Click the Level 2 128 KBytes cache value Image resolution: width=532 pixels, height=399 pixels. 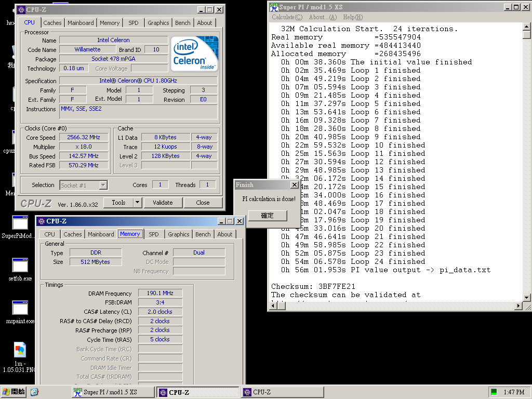166,156
